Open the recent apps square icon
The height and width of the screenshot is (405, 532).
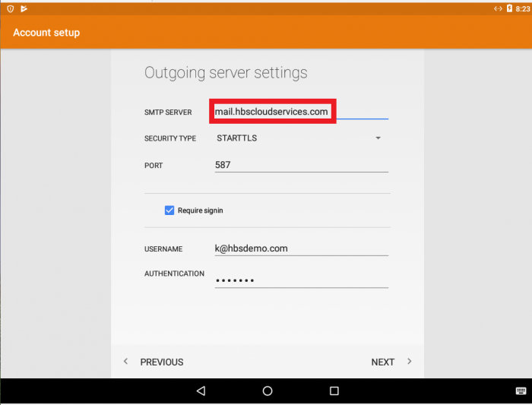334,391
